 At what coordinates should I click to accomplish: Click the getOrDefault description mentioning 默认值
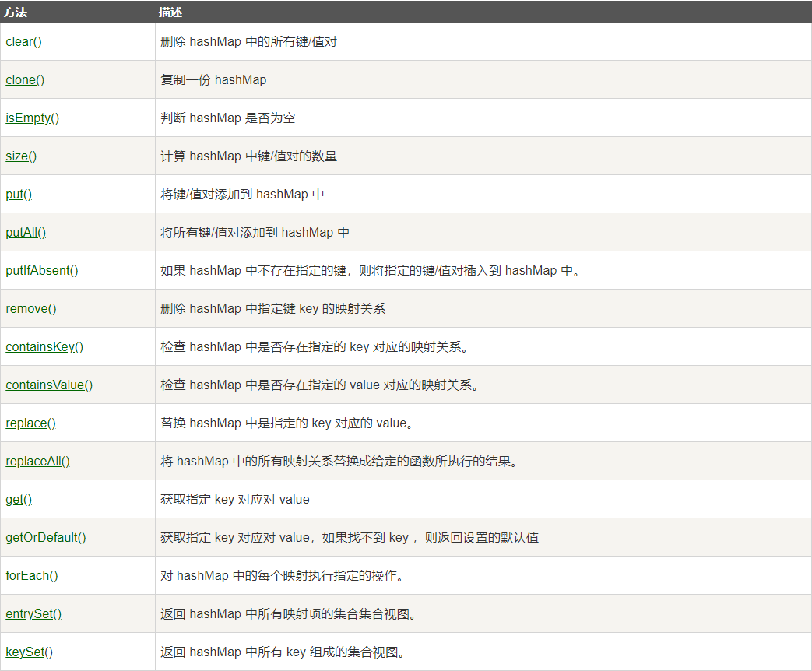(350, 537)
